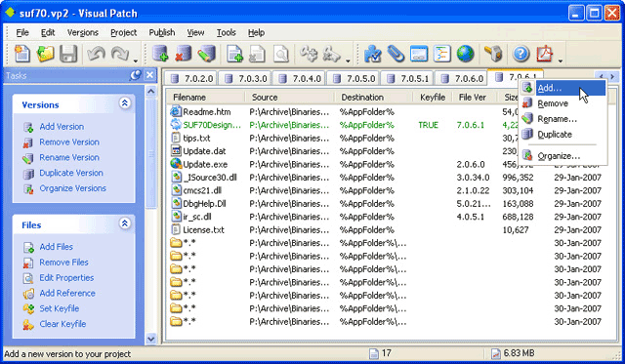Choose Add... in context menu
The image size is (625, 364).
(x=562, y=88)
